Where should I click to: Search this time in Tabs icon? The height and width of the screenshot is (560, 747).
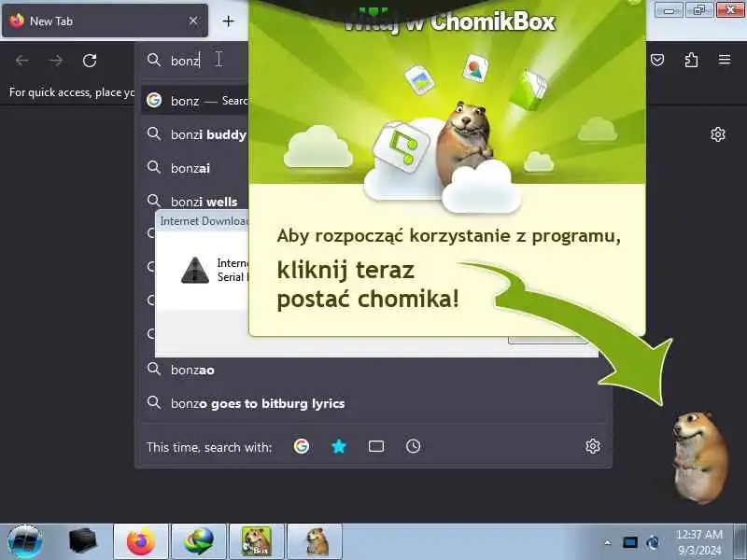pos(376,446)
